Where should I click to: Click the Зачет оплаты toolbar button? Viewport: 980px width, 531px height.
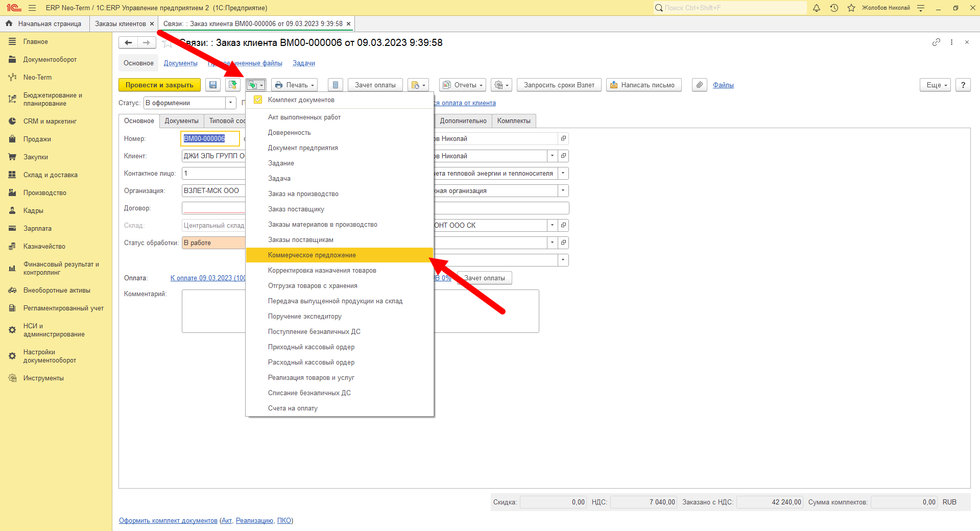point(375,85)
